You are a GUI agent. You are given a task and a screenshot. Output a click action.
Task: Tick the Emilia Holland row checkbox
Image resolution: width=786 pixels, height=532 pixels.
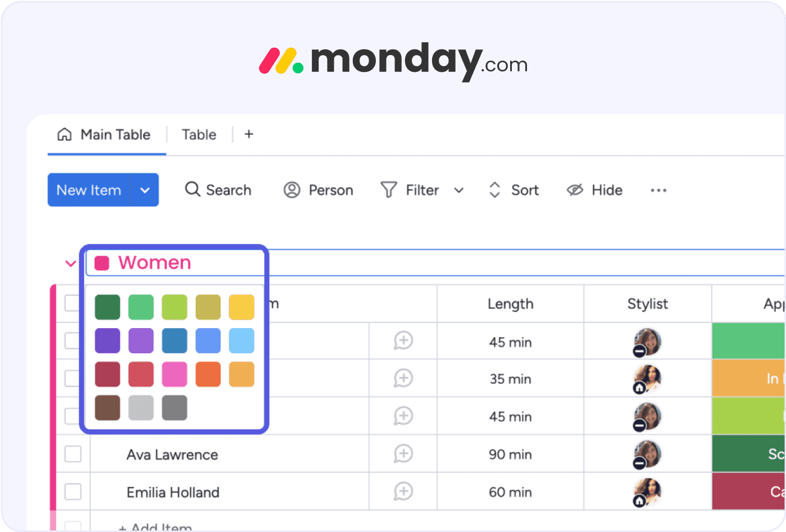tap(73, 492)
